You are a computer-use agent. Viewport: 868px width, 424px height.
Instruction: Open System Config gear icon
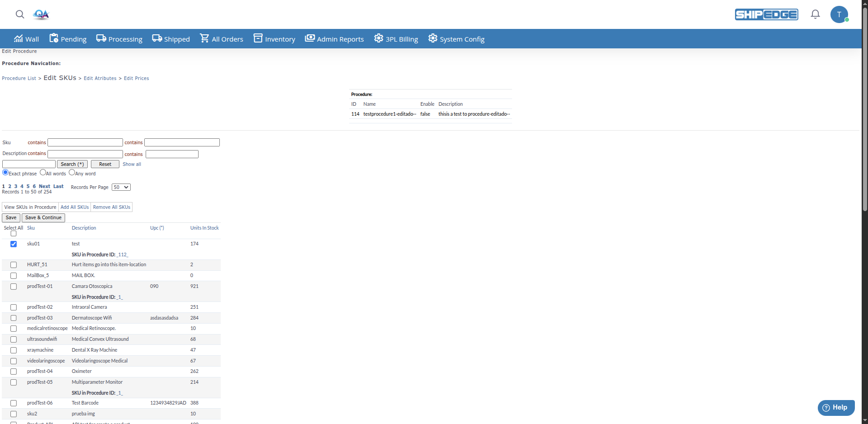tap(433, 38)
